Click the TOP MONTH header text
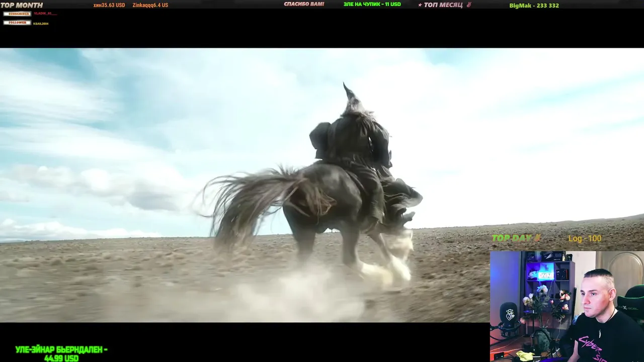Viewport: 644px width, 362px height. 22,5
